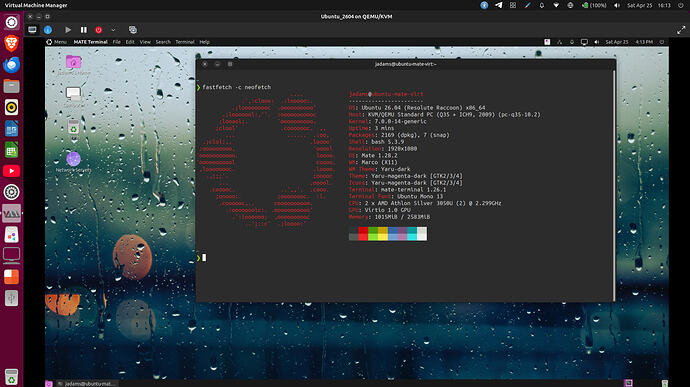Screen dimensions: 690x387
Task: Open host notification bell in top bar
Action: click(542, 5)
